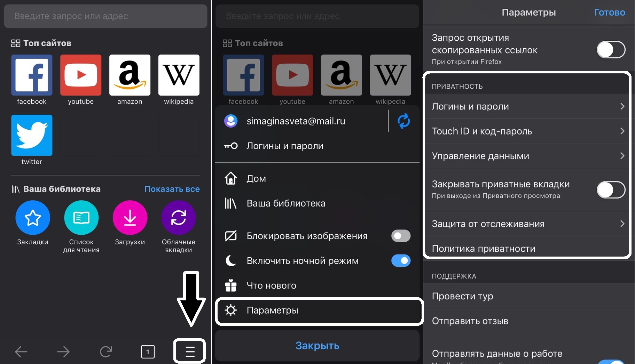Focus the dimmed address field in middle screen
635x364 pixels.
[317, 16]
